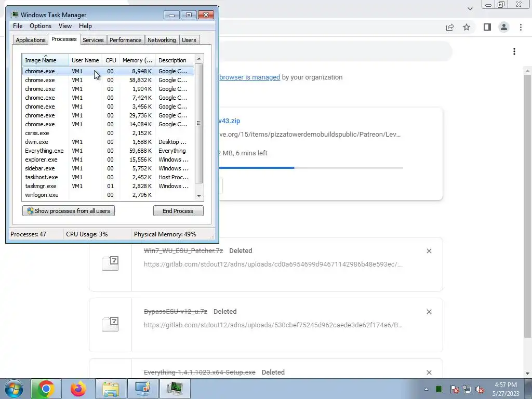Sort processes by Description column header
The width and height of the screenshot is (532, 399).
[x=175, y=60]
